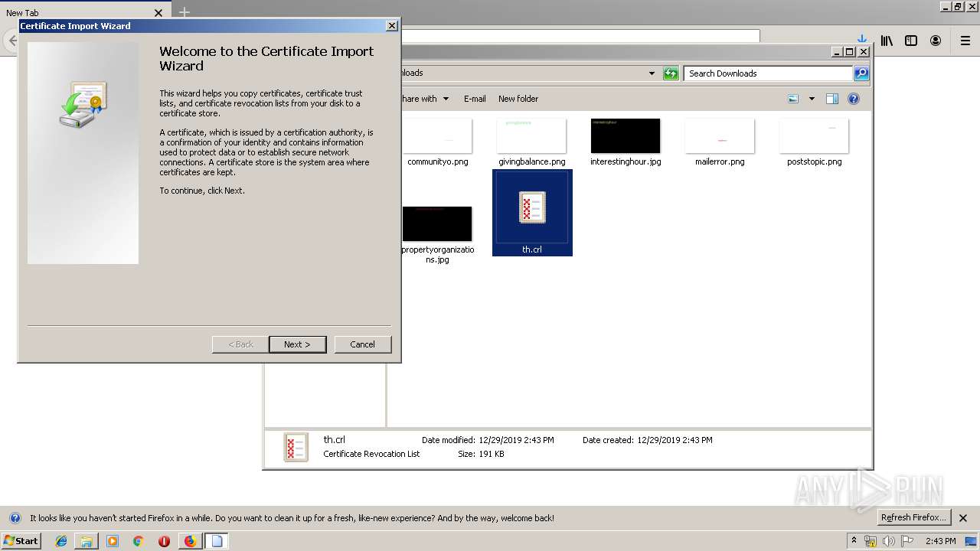The width and height of the screenshot is (980, 551).
Task: Open the Firefox account icon
Action: click(x=936, y=41)
